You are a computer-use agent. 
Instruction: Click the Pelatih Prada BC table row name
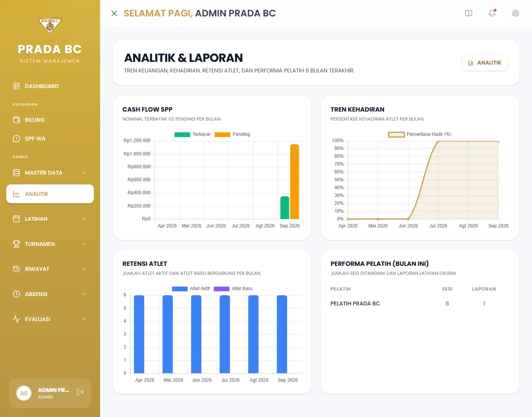[x=355, y=303]
